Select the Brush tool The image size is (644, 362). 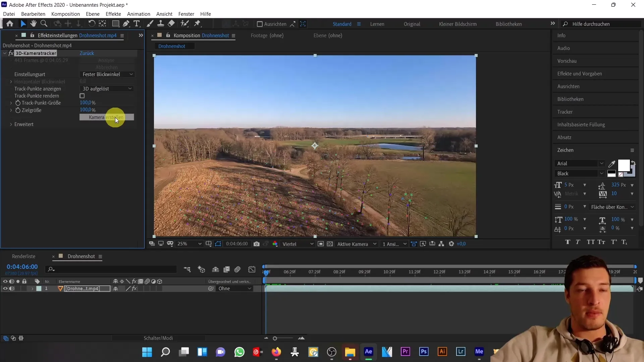click(150, 24)
